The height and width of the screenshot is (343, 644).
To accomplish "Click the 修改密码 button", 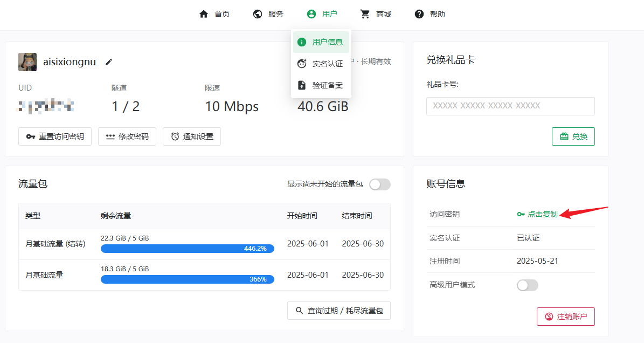I will 127,136.
